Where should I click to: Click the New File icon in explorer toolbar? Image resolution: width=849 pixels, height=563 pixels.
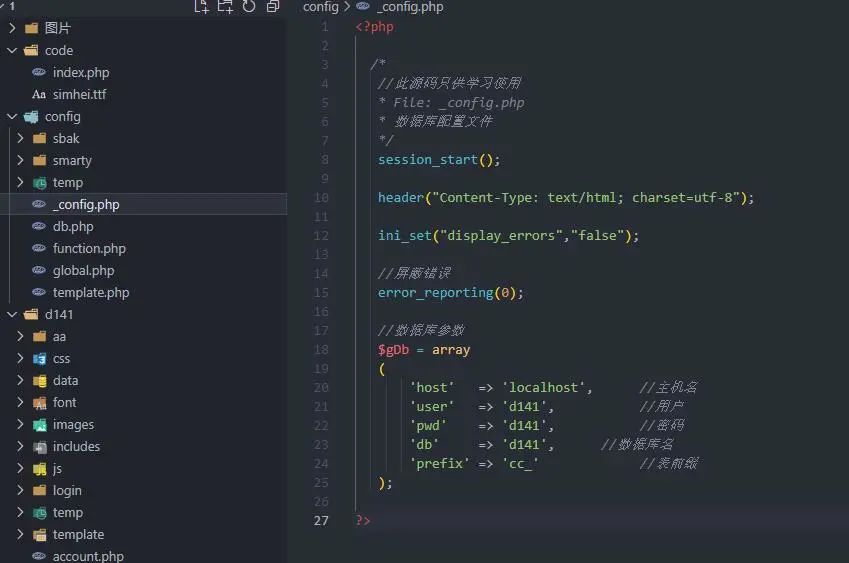tap(202, 7)
